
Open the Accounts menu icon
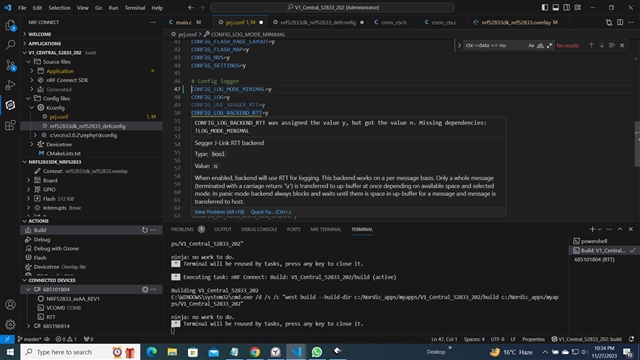coord(10,305)
